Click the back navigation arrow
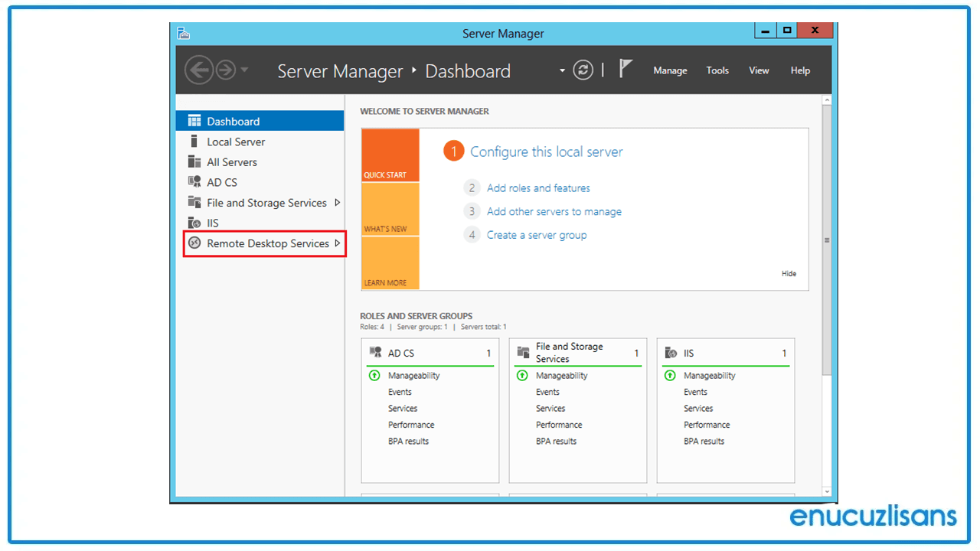980x551 pixels. (x=199, y=70)
